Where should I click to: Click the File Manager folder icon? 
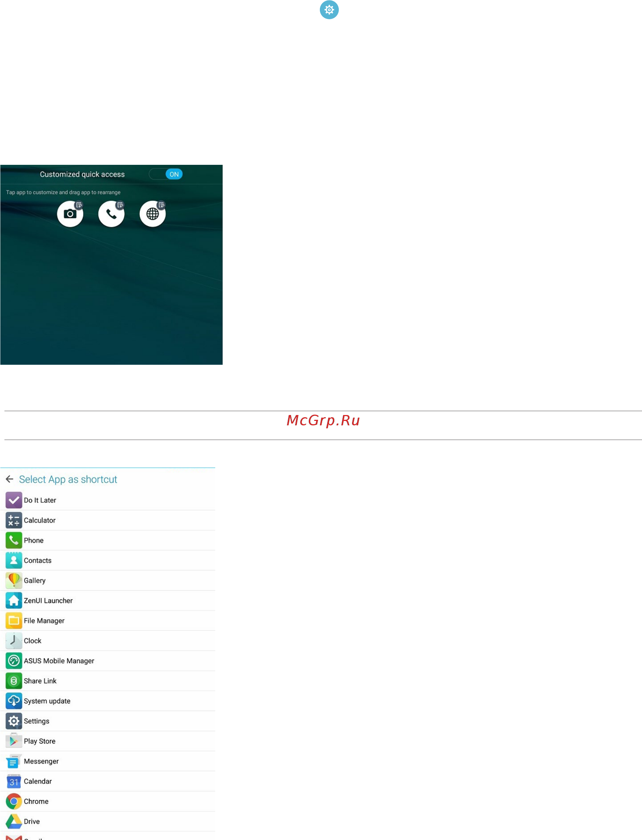(x=14, y=620)
